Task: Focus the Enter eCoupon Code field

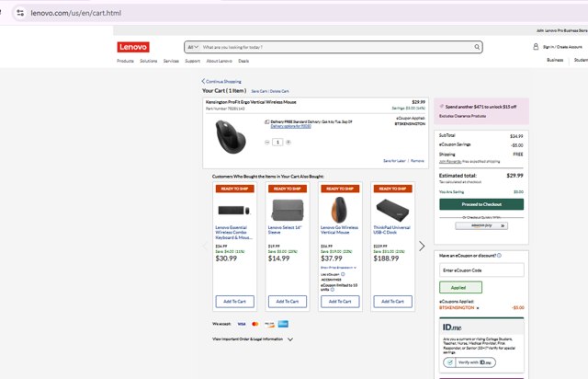Action: 481,270
